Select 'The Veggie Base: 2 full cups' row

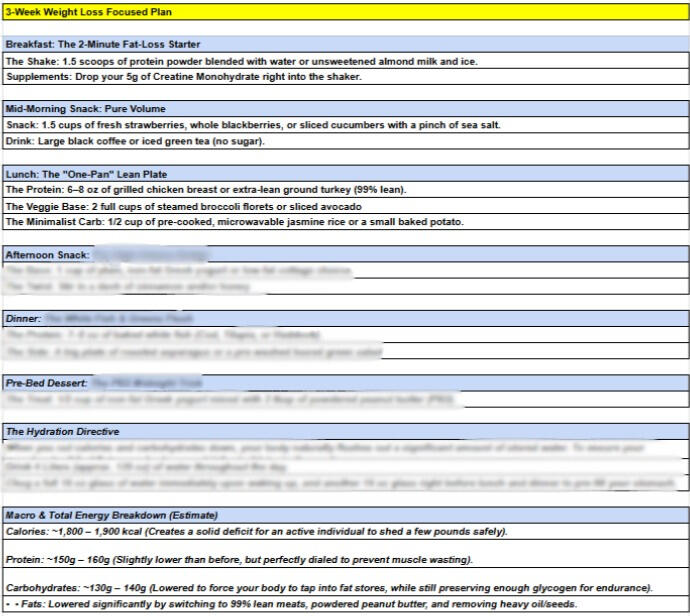coord(345,206)
